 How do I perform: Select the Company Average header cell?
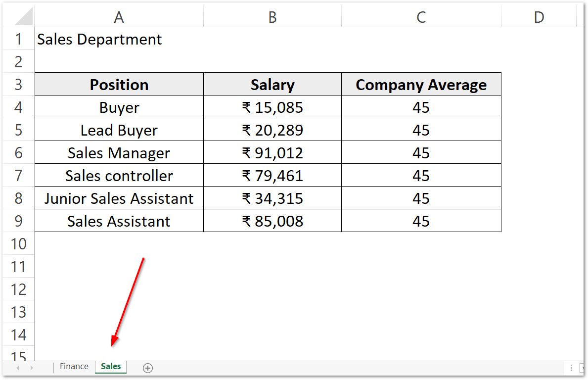[421, 84]
